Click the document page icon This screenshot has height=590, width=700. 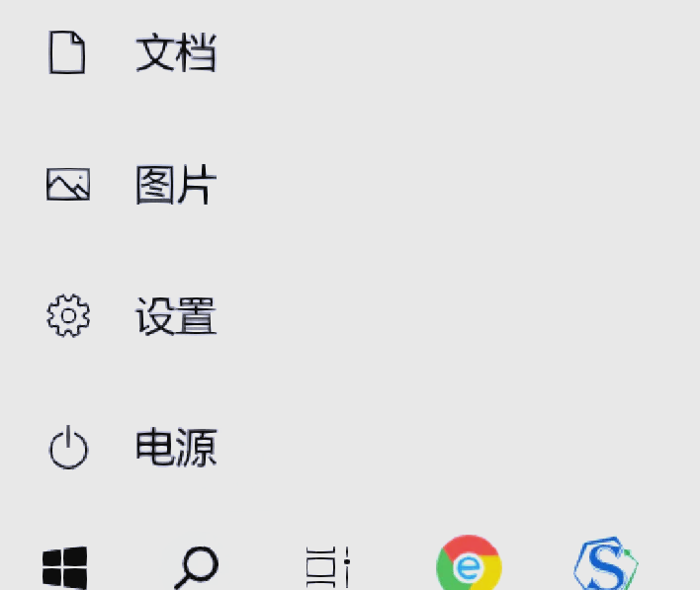(x=67, y=51)
